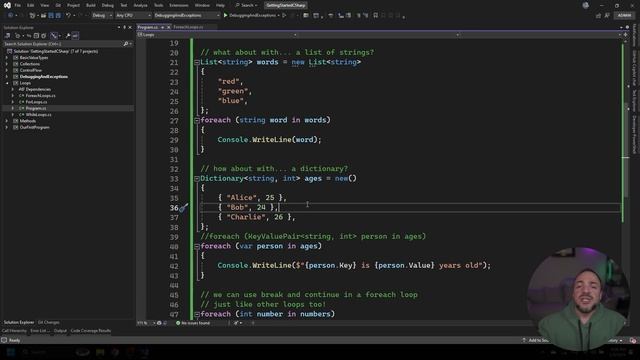640x360 pixels.
Task: Click the Windows Start button on taskbar
Action: coord(11,352)
